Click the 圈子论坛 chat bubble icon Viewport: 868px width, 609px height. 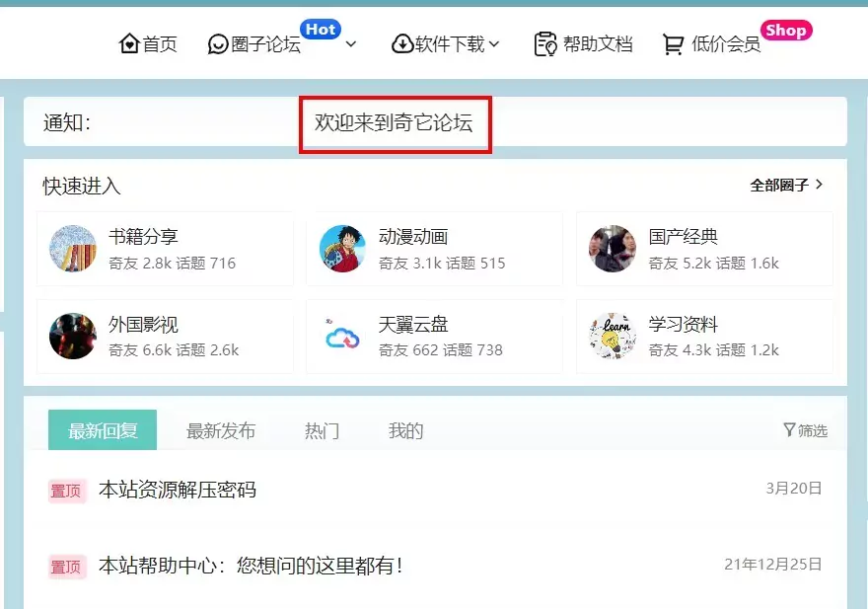tap(218, 43)
